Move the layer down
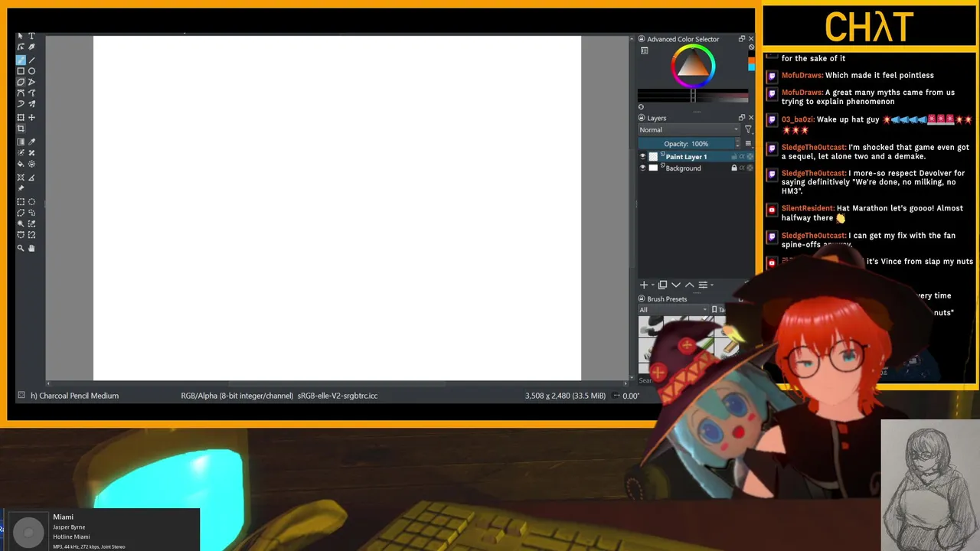980x551 pixels. click(676, 285)
